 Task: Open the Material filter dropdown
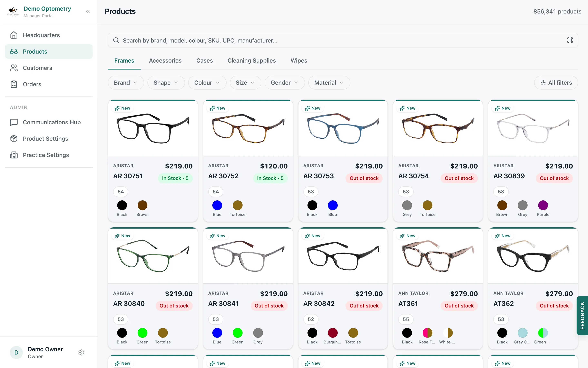[x=329, y=83]
